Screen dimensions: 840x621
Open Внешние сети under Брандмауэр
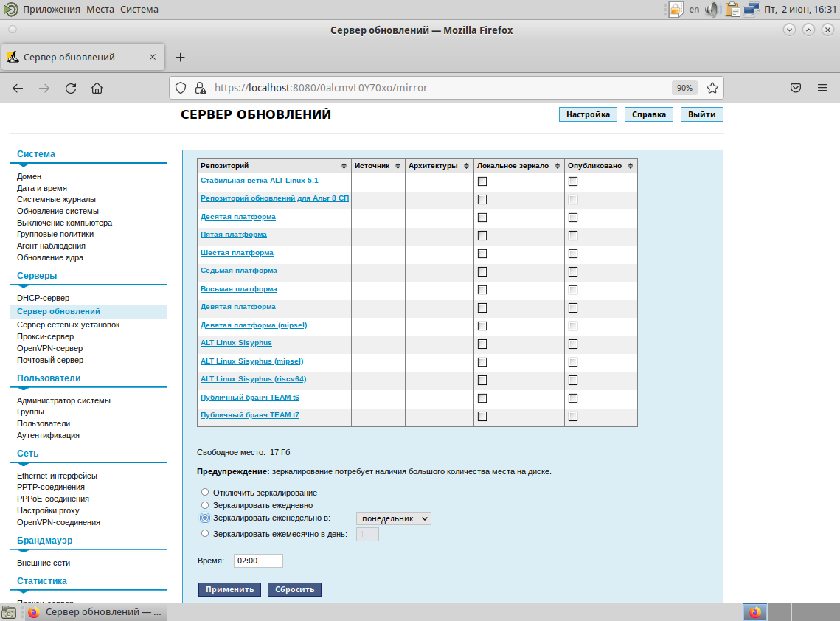pyautogui.click(x=44, y=563)
